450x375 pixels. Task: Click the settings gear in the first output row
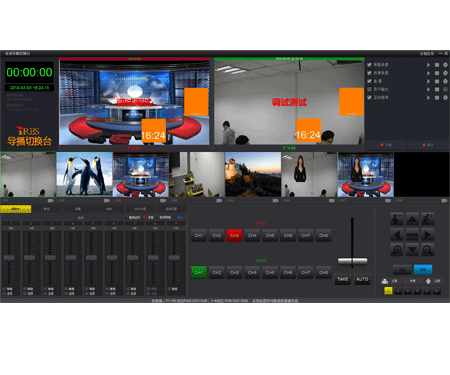tap(445, 65)
